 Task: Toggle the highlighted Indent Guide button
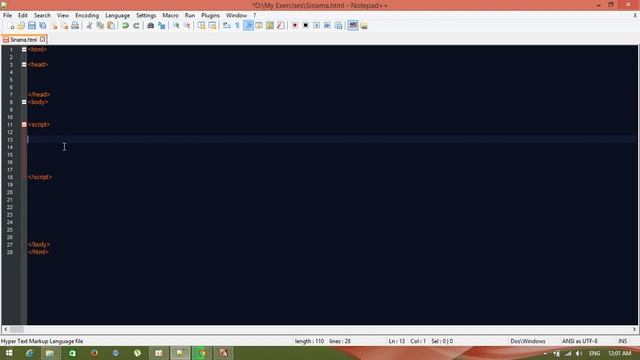pos(248,26)
